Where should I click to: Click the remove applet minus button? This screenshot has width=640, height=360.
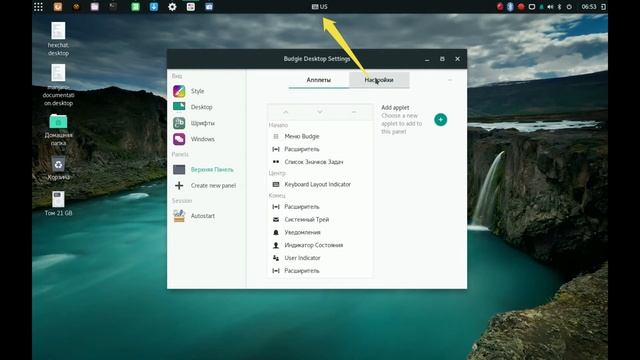point(354,112)
